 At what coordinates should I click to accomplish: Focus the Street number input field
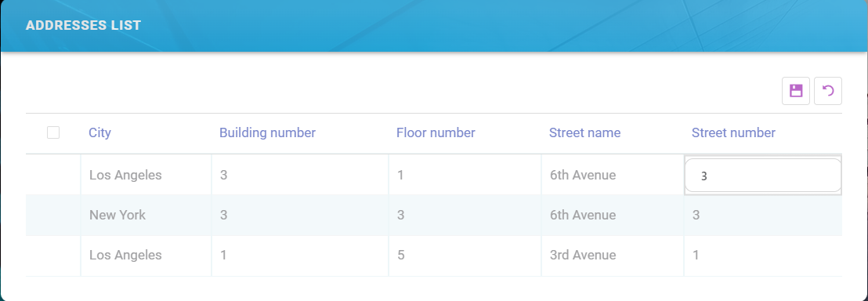[x=763, y=176]
